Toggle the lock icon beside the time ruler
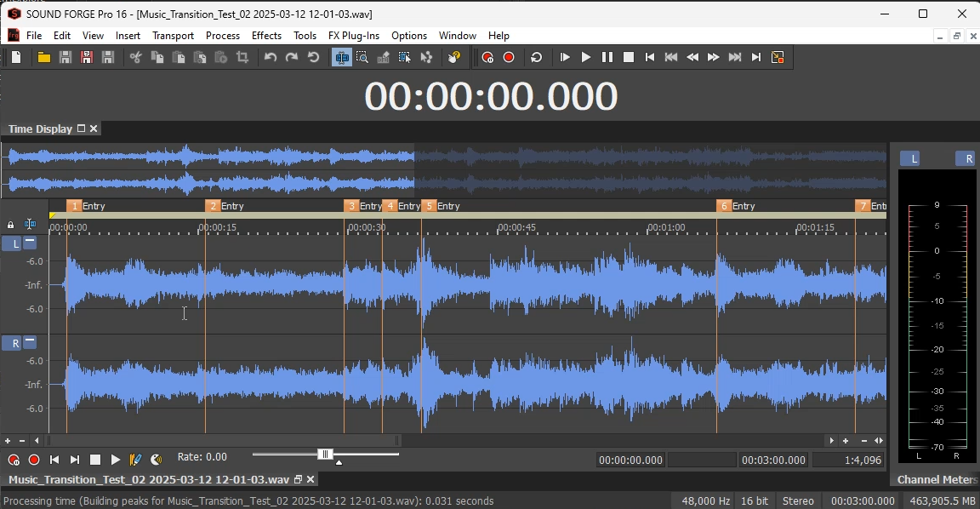The height and width of the screenshot is (509, 980). click(x=10, y=225)
